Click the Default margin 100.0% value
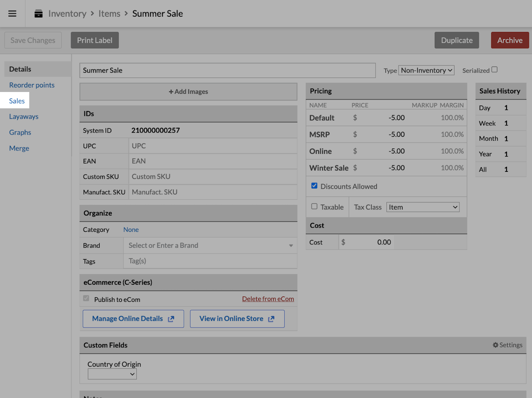 pyautogui.click(x=452, y=118)
